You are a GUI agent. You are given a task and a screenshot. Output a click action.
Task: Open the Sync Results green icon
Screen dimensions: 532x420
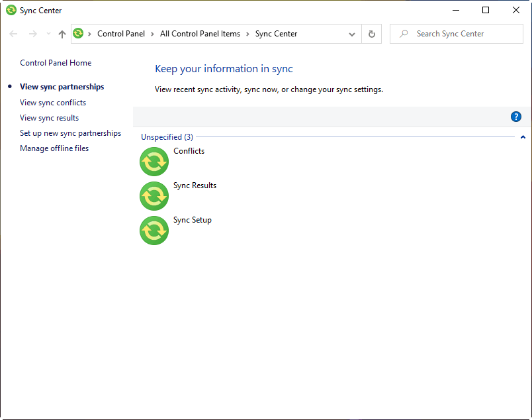(x=154, y=195)
